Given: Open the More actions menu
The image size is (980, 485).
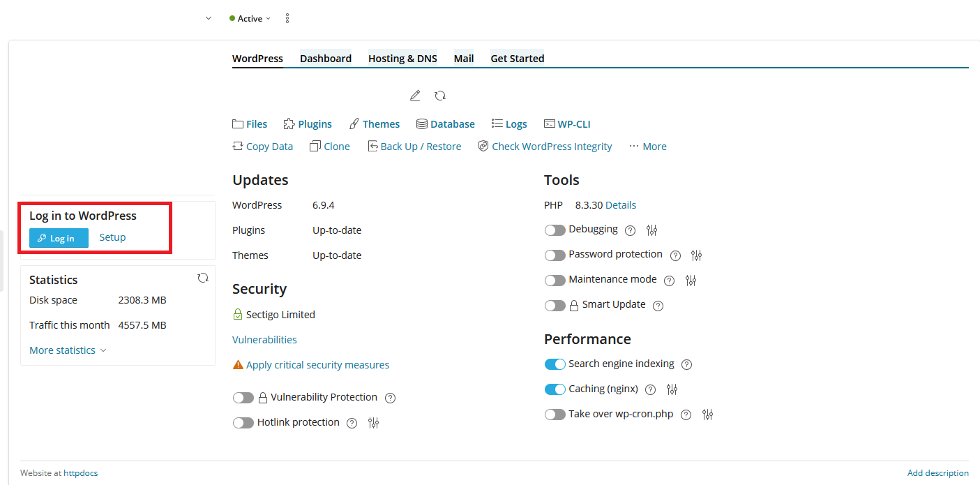Looking at the screenshot, I should tap(647, 147).
